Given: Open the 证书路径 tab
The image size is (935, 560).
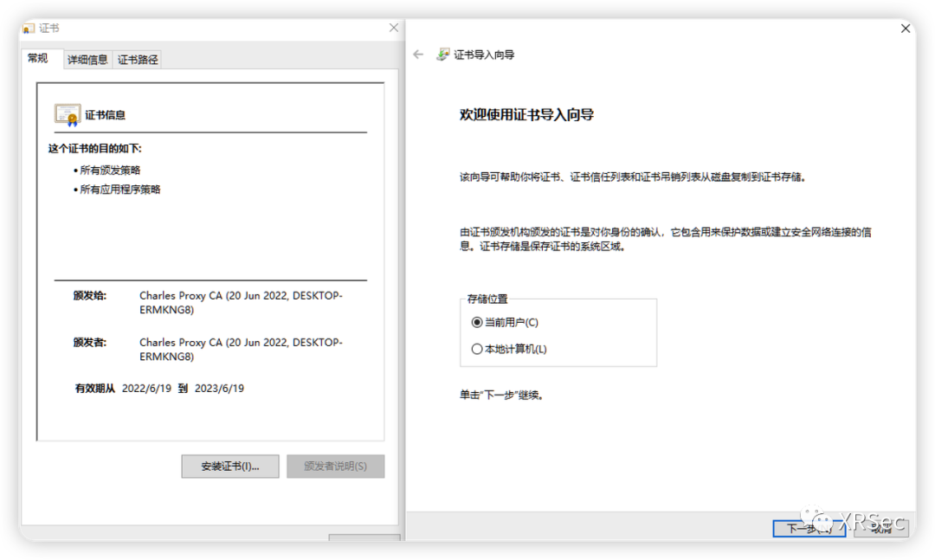Looking at the screenshot, I should [138, 60].
